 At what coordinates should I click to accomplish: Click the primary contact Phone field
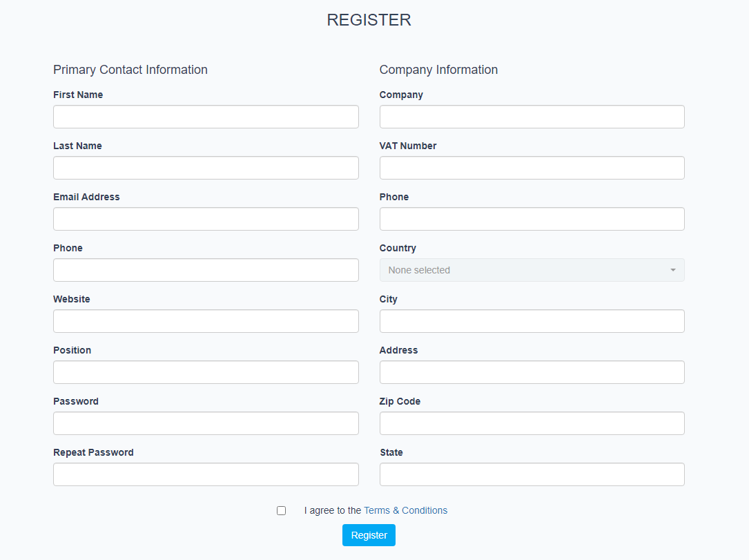click(x=206, y=270)
